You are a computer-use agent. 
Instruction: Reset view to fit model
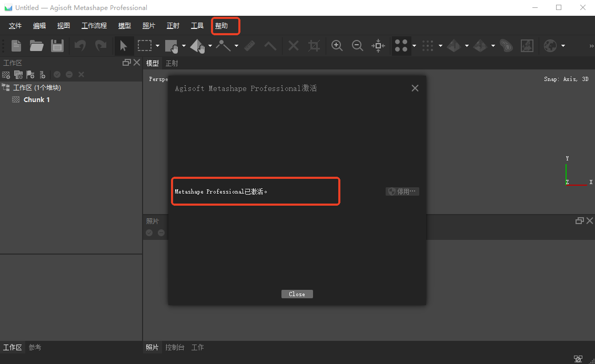378,46
